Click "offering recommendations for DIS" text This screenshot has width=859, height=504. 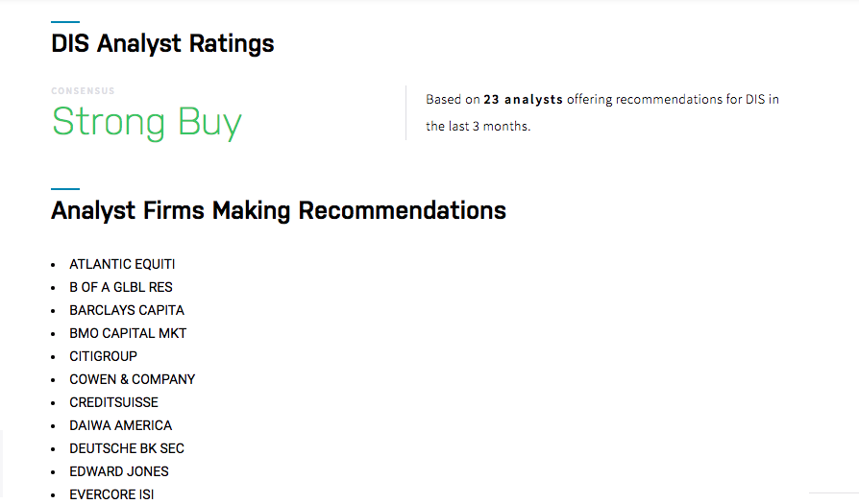pyautogui.click(x=672, y=100)
